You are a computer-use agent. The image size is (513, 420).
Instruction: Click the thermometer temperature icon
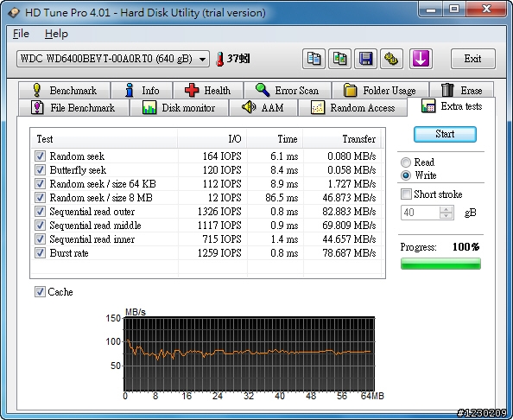pos(220,59)
